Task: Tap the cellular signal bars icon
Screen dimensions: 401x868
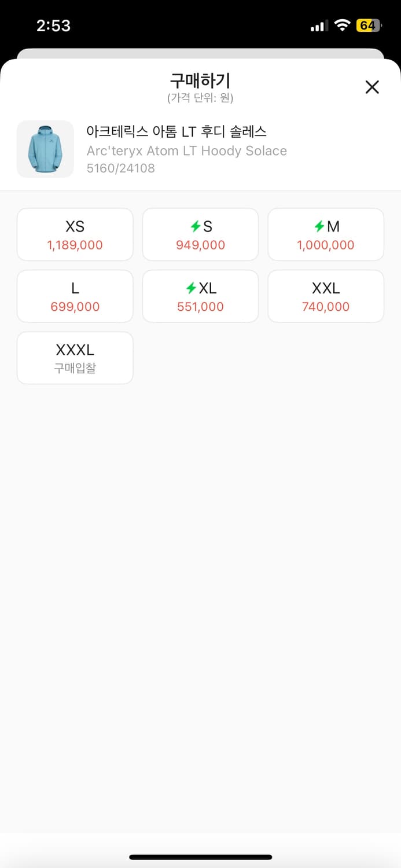Action: click(x=319, y=26)
